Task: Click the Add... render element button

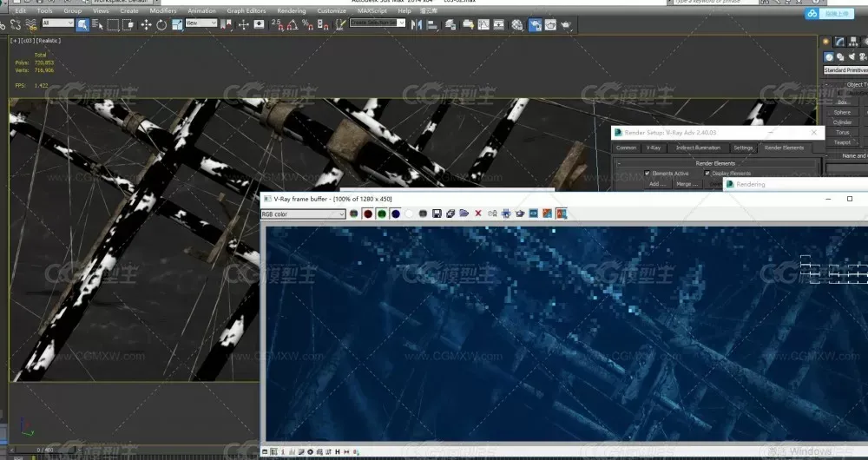Action: (657, 184)
